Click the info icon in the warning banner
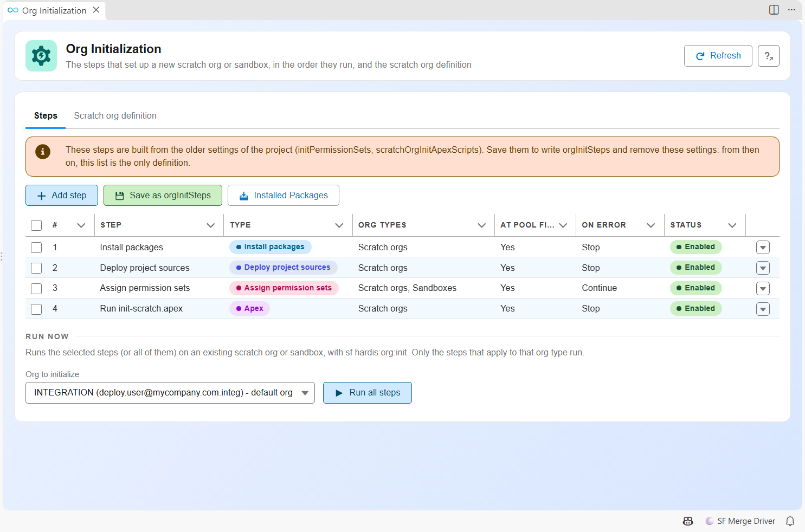 (43, 152)
